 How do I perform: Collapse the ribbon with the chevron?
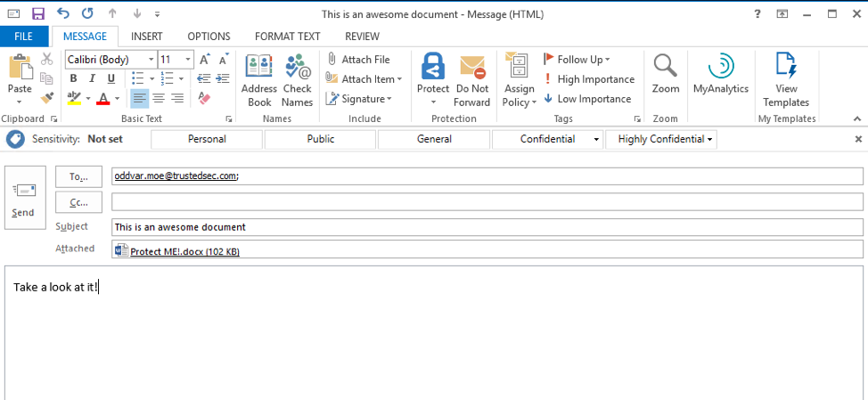pyautogui.click(x=857, y=118)
